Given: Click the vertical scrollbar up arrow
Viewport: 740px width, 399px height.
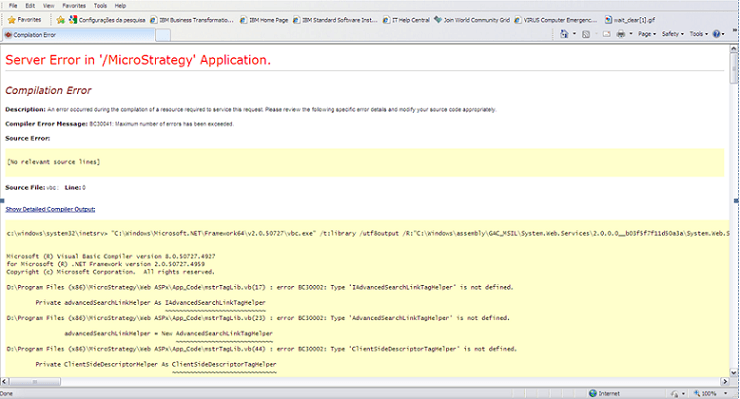Looking at the screenshot, I should point(734,48).
